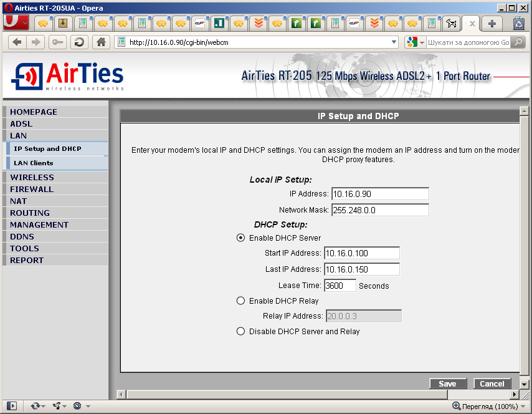Switch to tab with download box icon

(x=63, y=24)
